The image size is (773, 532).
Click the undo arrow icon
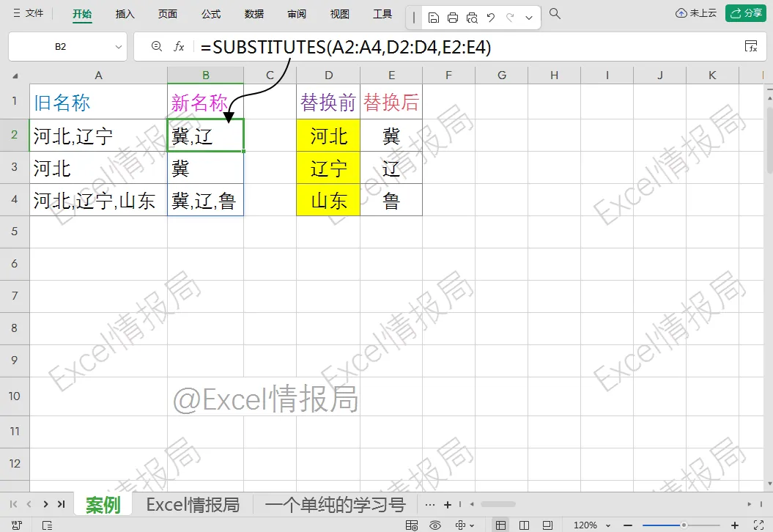490,18
